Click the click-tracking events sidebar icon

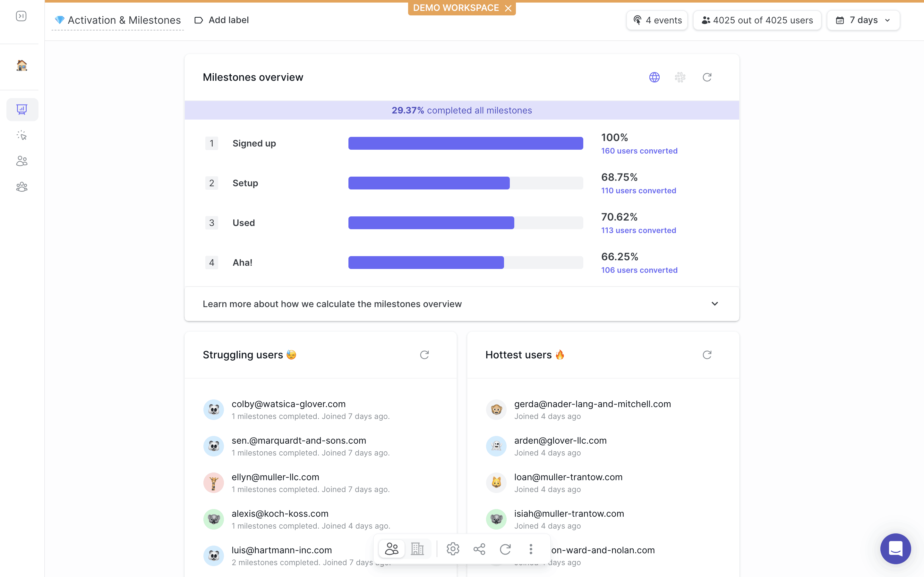22,136
